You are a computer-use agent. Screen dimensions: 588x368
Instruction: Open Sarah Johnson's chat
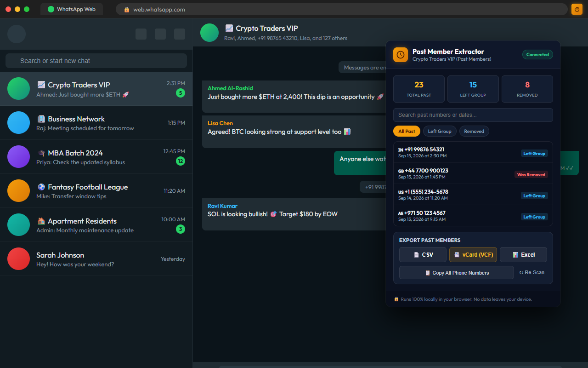[x=96, y=259]
